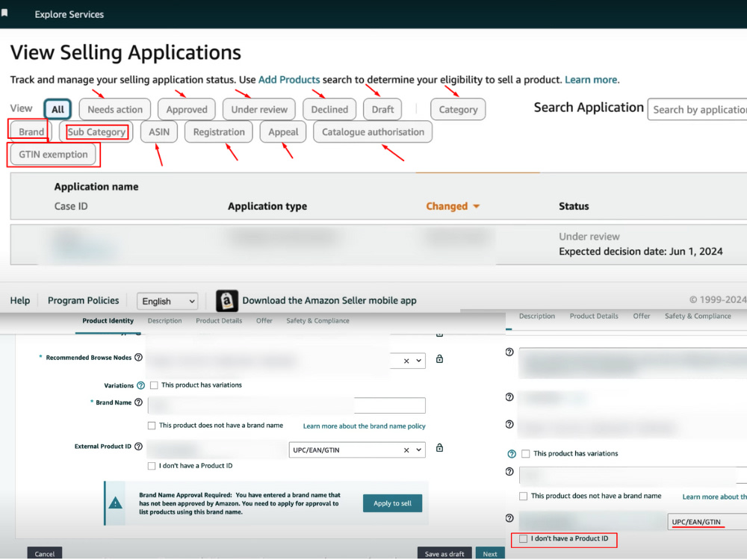
Task: Filter by Needs action
Action: pyautogui.click(x=115, y=109)
